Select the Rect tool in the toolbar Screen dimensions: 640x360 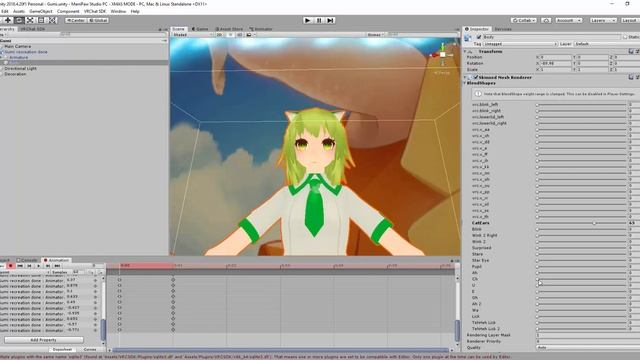pyautogui.click(x=41, y=20)
